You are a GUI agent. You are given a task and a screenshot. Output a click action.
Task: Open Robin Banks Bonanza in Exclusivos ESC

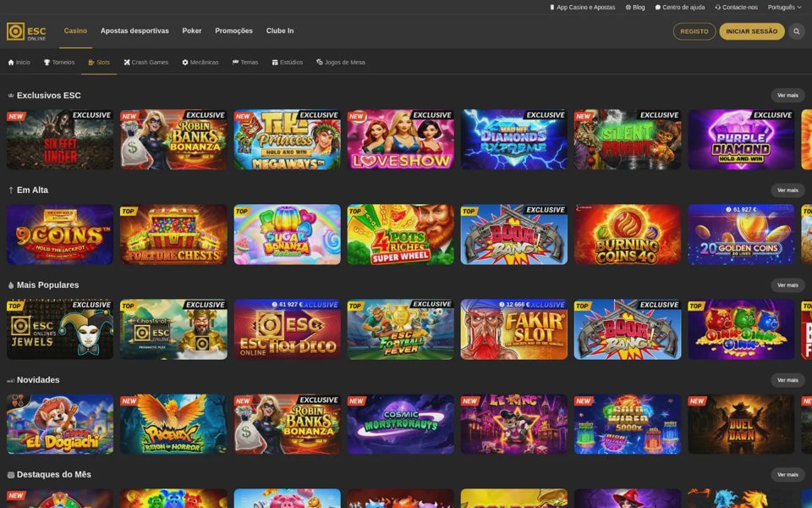173,140
